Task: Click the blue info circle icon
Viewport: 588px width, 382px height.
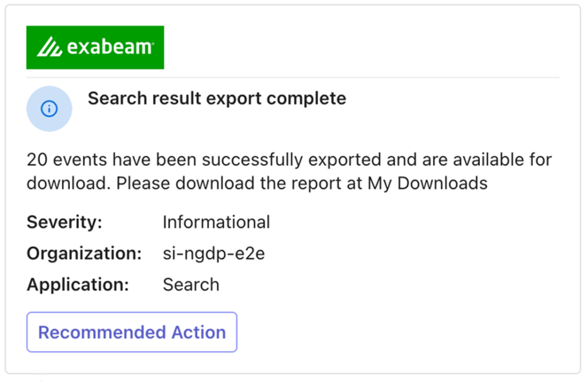Action: pyautogui.click(x=49, y=109)
